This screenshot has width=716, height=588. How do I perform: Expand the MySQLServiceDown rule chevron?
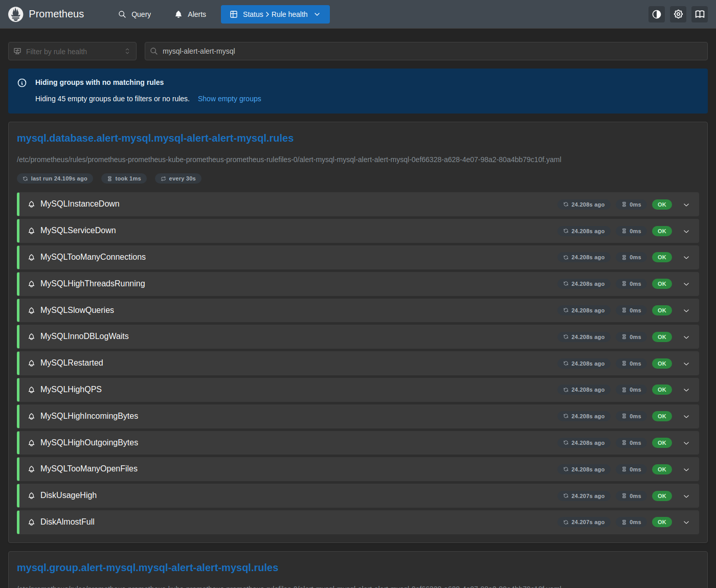point(686,231)
